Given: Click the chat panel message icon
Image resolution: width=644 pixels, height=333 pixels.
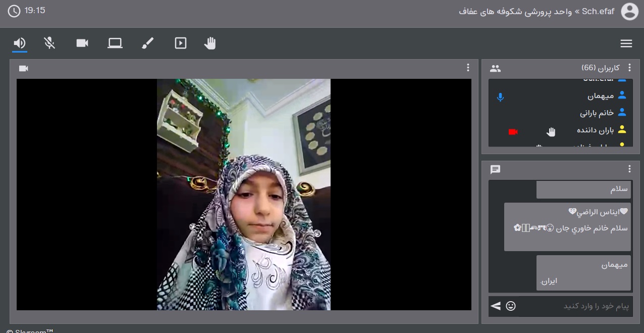Looking at the screenshot, I should tap(495, 170).
